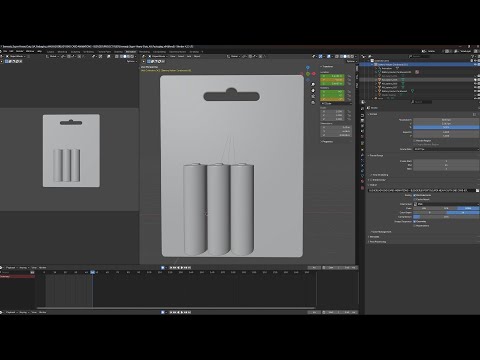This screenshot has width=480, height=360.
Task: Open Options in right viewport header
Action: pos(352,61)
